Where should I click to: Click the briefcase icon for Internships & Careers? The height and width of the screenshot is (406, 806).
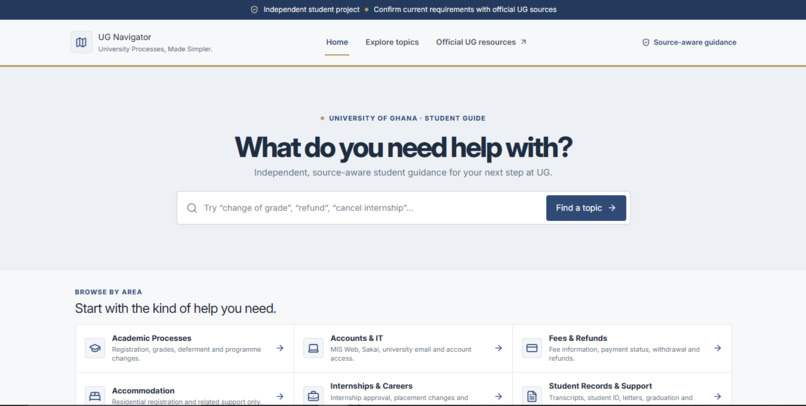pos(313,396)
